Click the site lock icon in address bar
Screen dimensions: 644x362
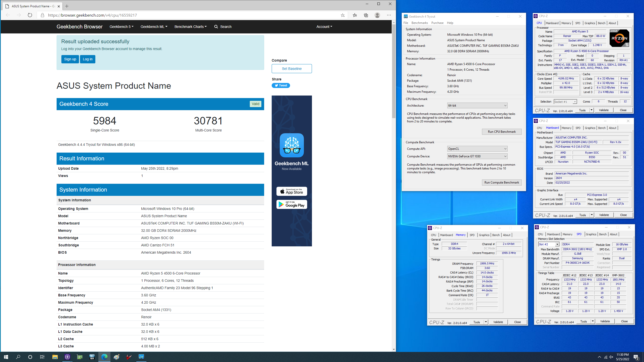tap(42, 15)
